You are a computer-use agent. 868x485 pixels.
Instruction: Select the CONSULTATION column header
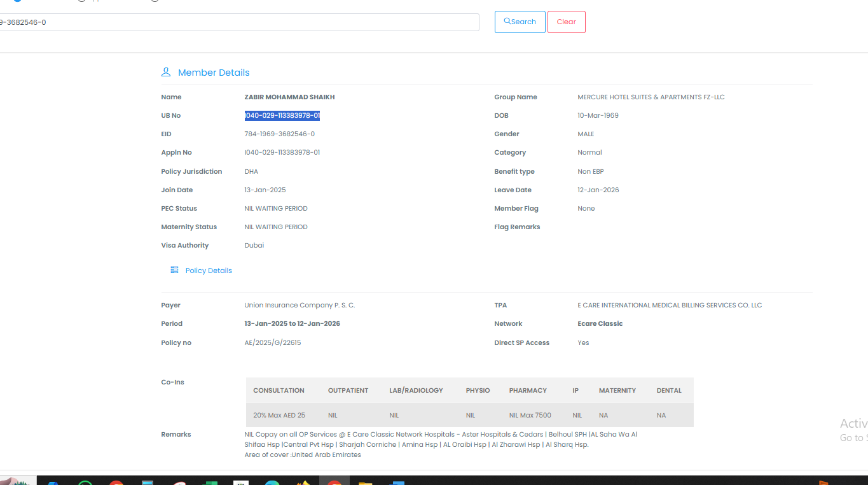(x=279, y=390)
